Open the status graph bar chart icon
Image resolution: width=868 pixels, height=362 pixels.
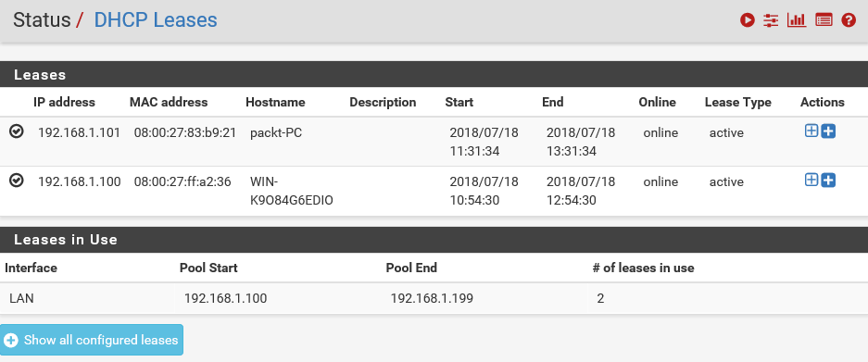797,20
